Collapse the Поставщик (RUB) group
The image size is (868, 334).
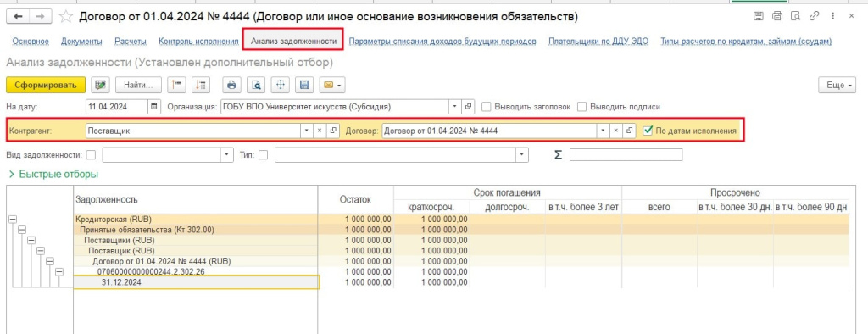click(x=41, y=250)
